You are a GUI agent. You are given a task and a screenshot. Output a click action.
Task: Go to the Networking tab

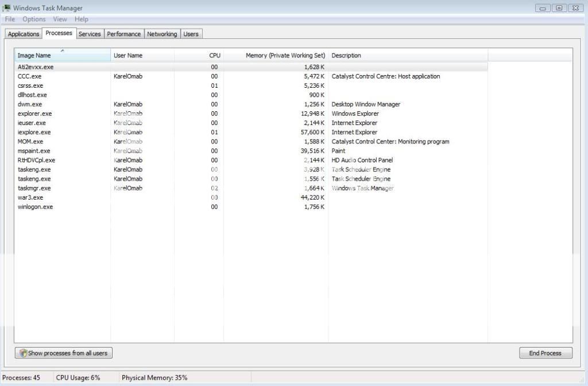[x=162, y=34]
